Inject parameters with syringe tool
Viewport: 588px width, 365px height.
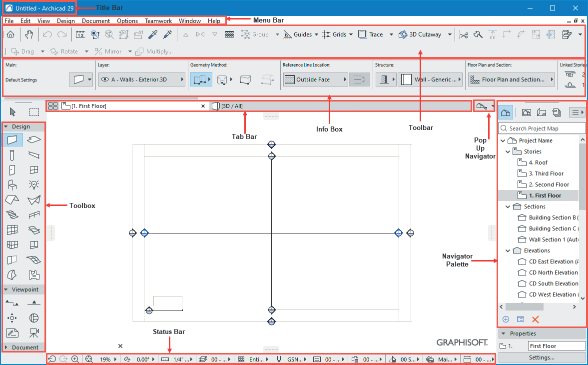(167, 34)
